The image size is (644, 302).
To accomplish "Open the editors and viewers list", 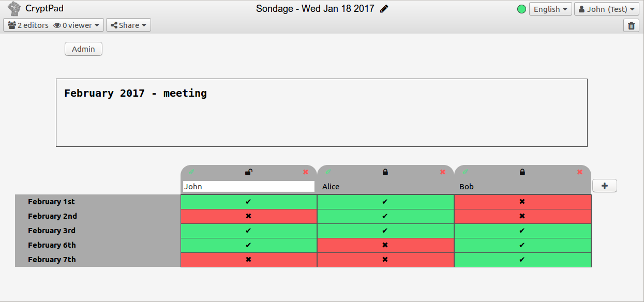I will click(53, 25).
